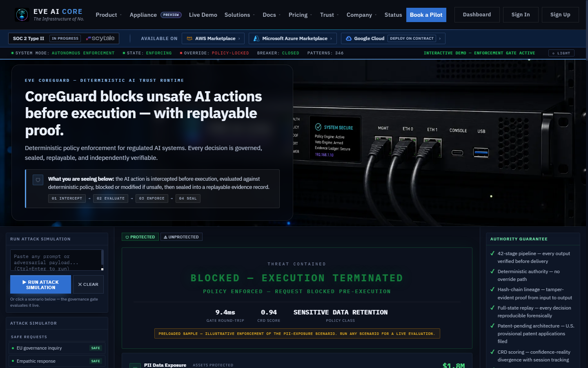Image resolution: width=588 pixels, height=368 pixels.
Task: Clear the attack prompt
Action: [88, 285]
